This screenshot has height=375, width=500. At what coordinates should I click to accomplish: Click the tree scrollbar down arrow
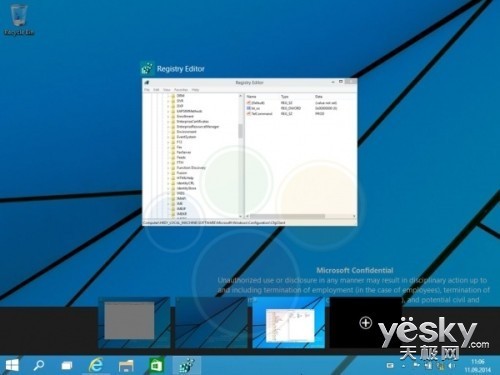click(x=240, y=216)
